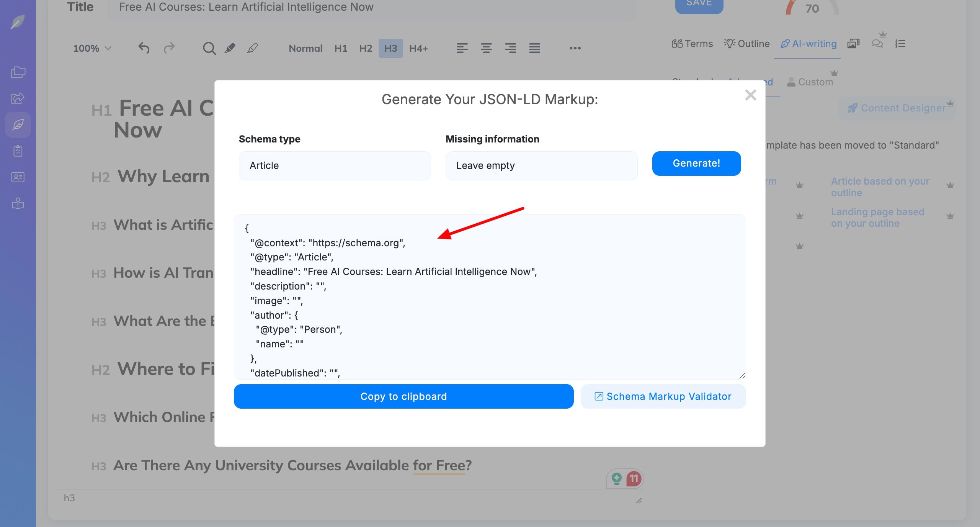Viewport: 980px width, 527px height.
Task: Toggle H2 heading format
Action: pyautogui.click(x=365, y=48)
